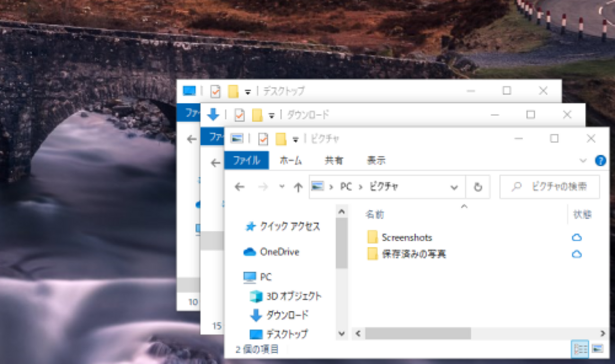Open the recent locations dropdown beside Forward
The height and width of the screenshot is (364, 615).
282,187
